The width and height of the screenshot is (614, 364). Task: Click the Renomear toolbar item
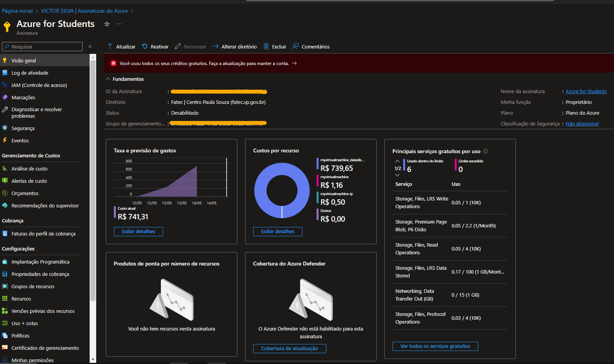tap(190, 47)
